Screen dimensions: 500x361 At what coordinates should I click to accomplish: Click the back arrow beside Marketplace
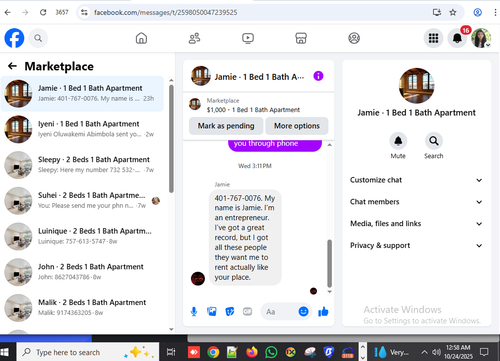(x=12, y=66)
